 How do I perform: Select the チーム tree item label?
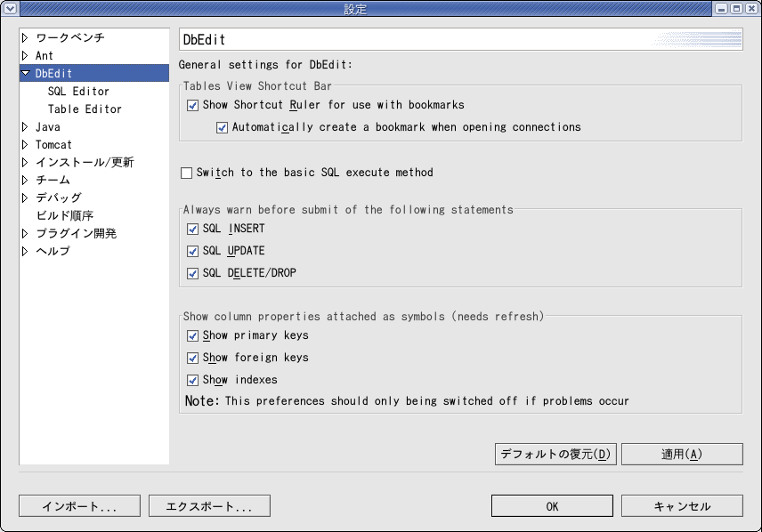[x=53, y=180]
